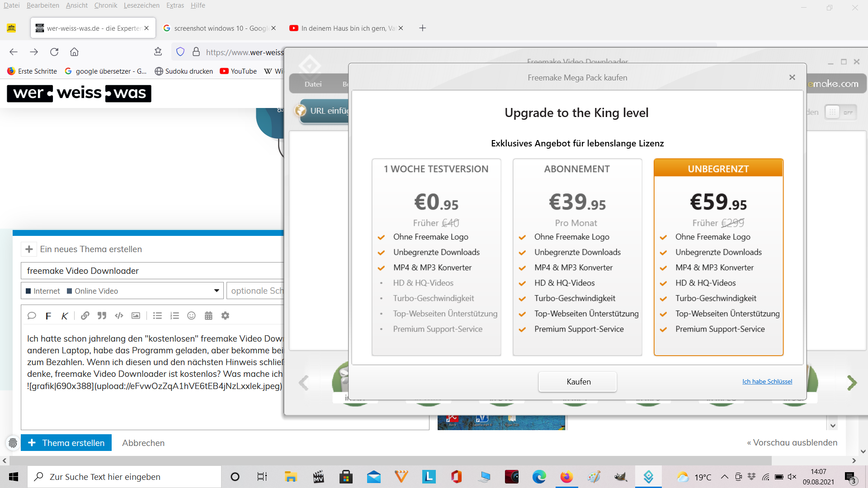Image resolution: width=868 pixels, height=488 pixels.
Task: Click Windows taskbar search box
Action: point(124,477)
